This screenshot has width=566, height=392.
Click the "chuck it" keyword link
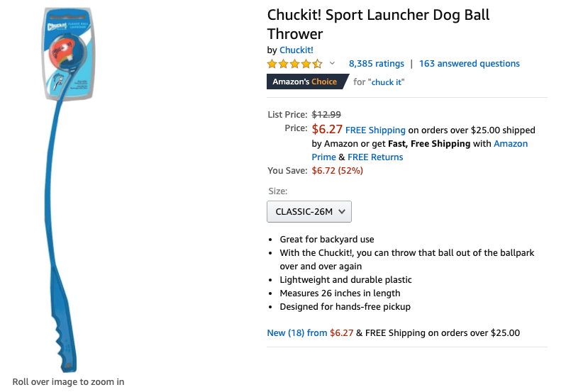tap(387, 82)
